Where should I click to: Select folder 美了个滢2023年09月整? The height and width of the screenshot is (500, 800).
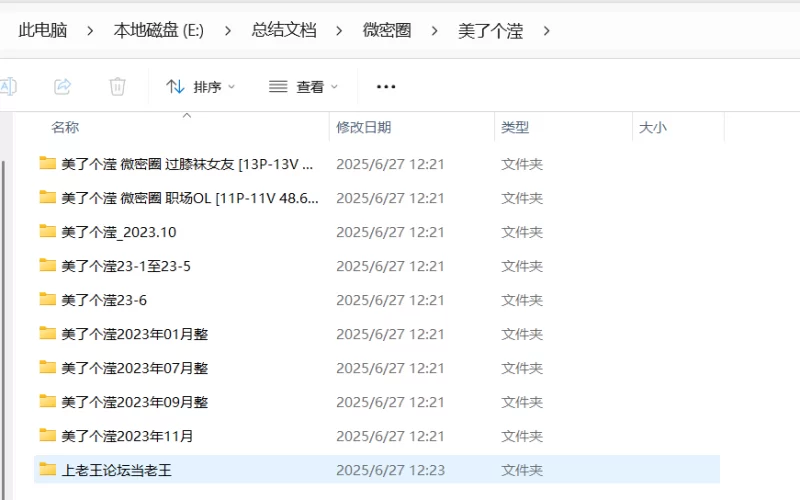click(377, 402)
